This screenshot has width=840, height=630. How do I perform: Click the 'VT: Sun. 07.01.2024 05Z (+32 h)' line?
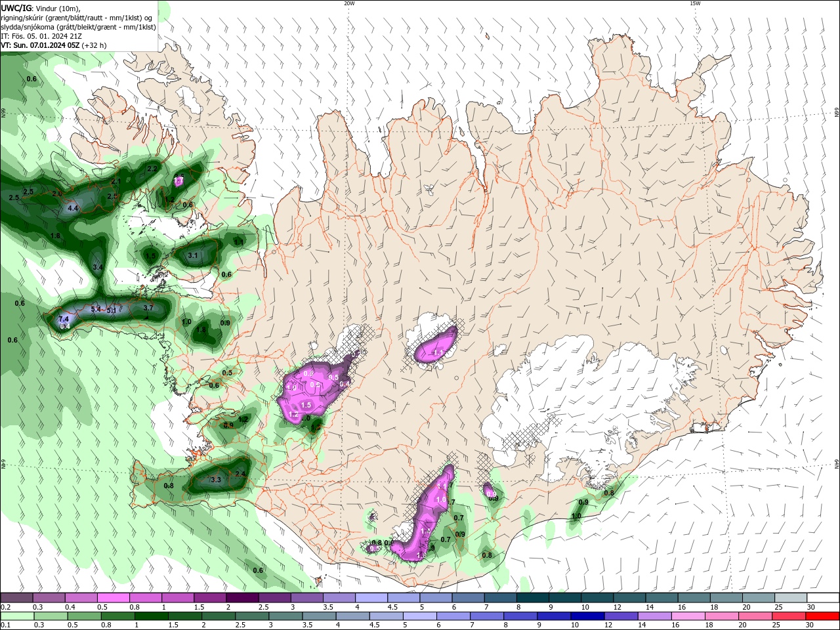click(54, 45)
